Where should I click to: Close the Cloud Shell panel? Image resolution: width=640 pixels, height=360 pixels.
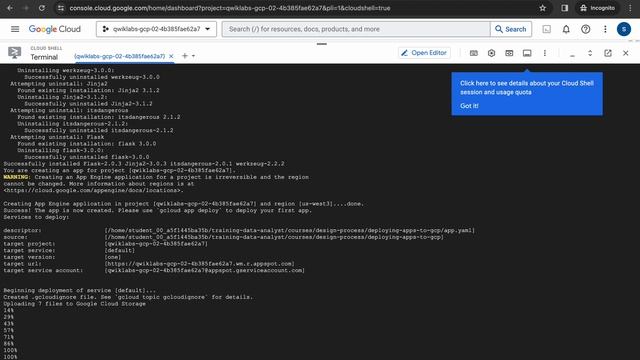(625, 53)
